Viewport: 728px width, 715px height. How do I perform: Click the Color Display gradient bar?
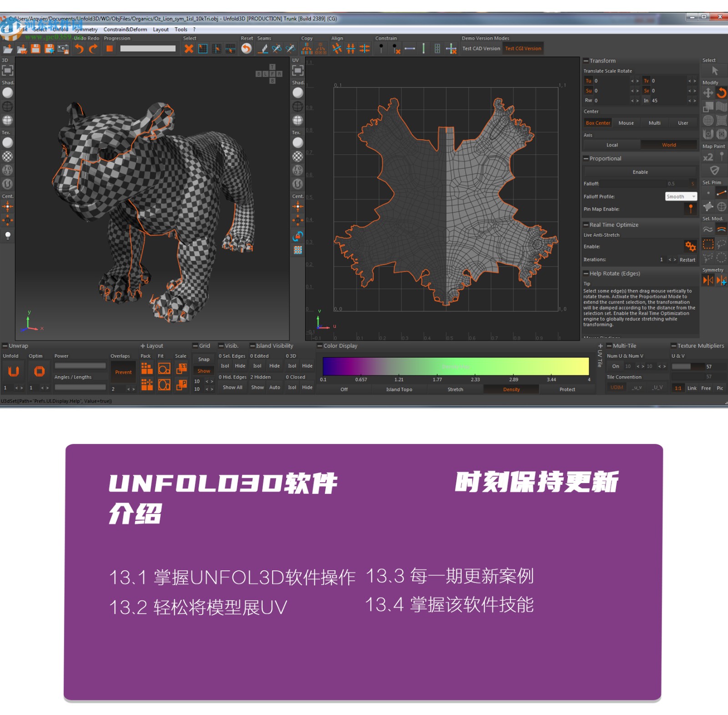(455, 366)
